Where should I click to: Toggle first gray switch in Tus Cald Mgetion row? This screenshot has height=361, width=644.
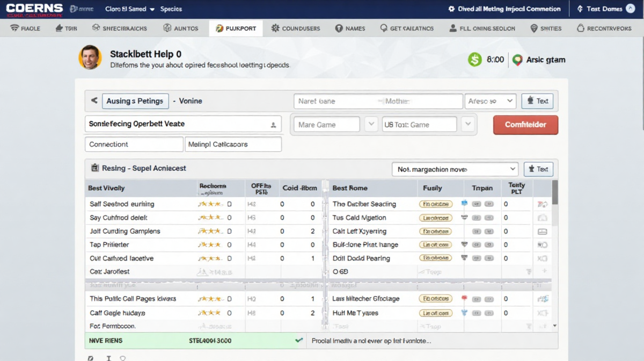pos(476,218)
